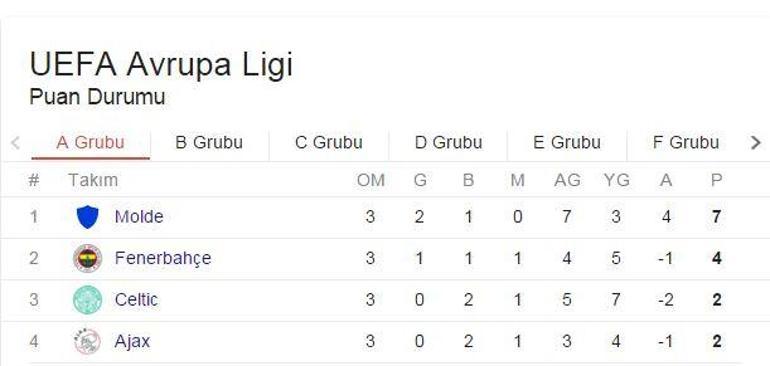770x366 pixels.
Task: Open the Molde team link
Action: (139, 217)
